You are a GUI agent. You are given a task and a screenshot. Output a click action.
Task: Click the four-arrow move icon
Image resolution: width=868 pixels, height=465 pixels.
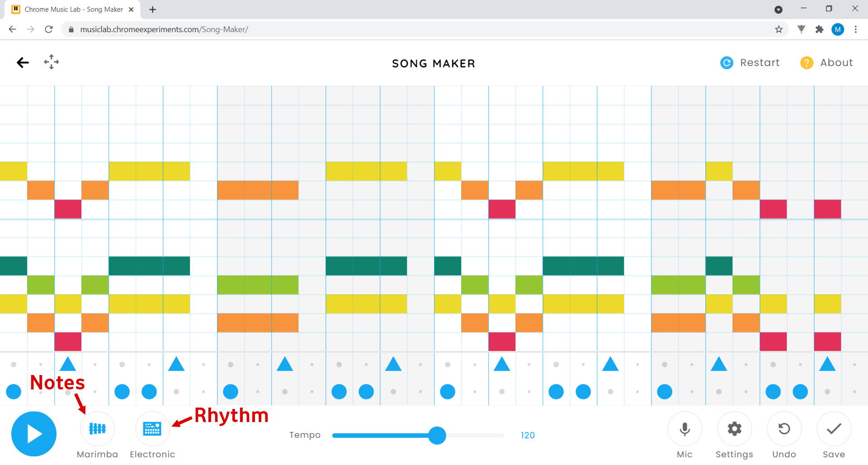tap(51, 62)
